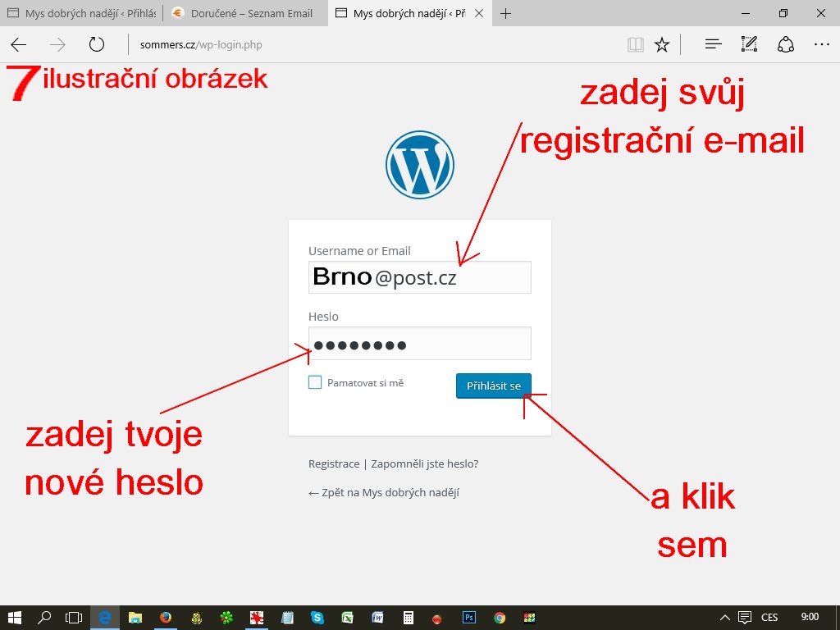
Task: Reload the page with the refresh icon
Action: pos(97,44)
